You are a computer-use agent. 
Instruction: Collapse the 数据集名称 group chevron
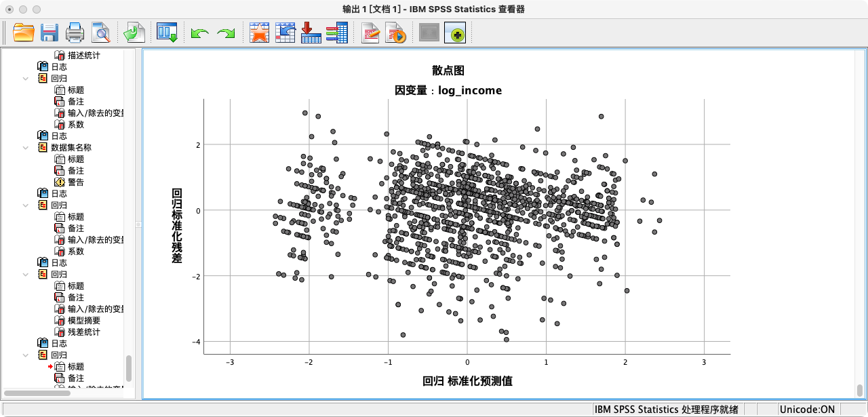coord(26,147)
